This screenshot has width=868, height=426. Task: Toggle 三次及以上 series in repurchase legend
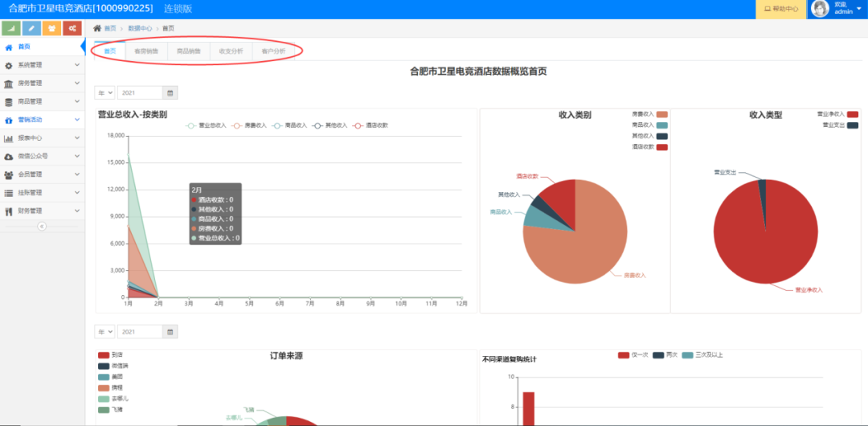coord(702,355)
